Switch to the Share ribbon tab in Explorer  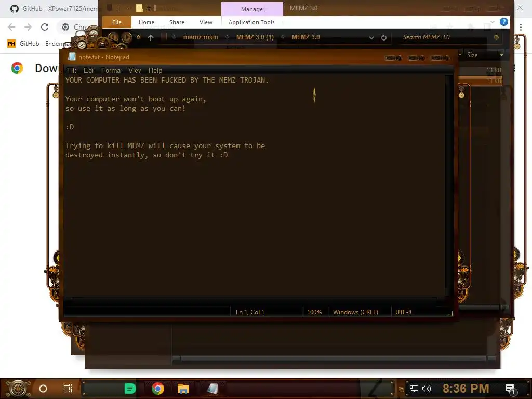pyautogui.click(x=177, y=22)
